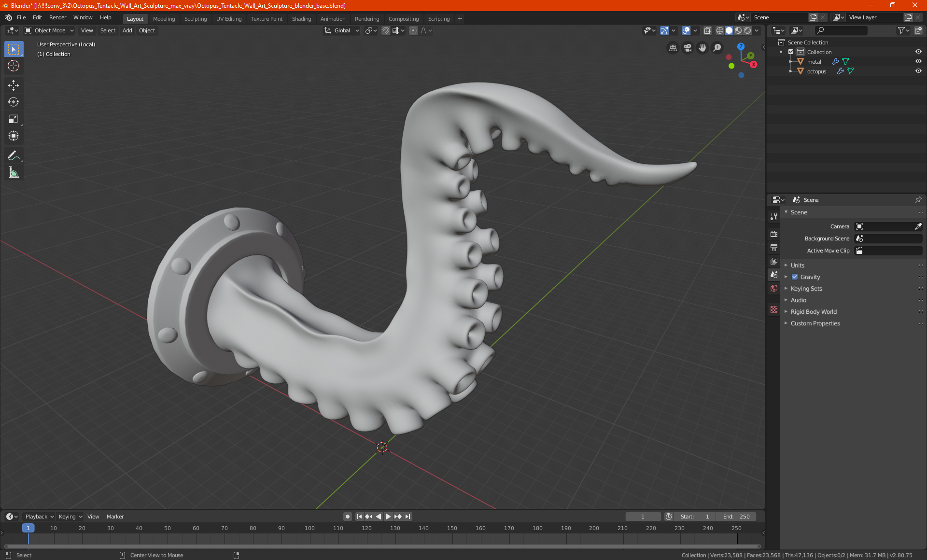This screenshot has width=927, height=560.
Task: Click the outliner search field
Action: [x=841, y=30]
